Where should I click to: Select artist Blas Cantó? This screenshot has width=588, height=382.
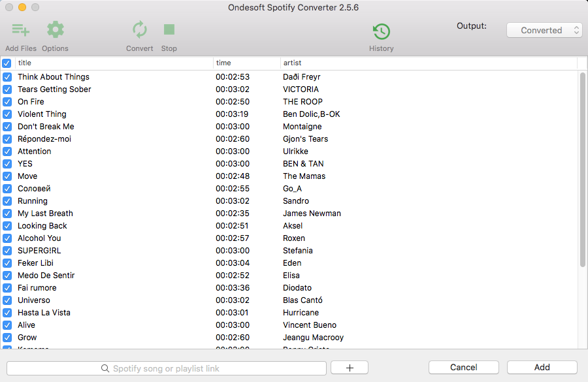[x=302, y=300]
